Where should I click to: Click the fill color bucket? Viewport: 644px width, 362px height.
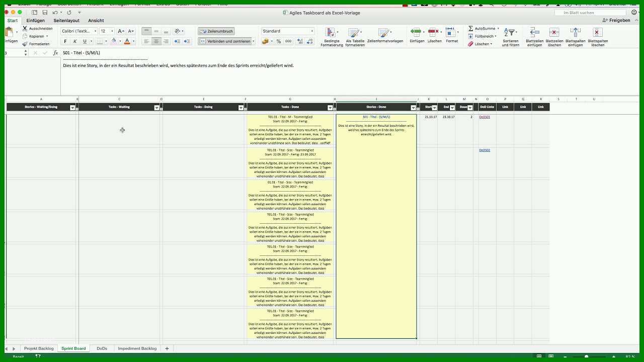[114, 41]
